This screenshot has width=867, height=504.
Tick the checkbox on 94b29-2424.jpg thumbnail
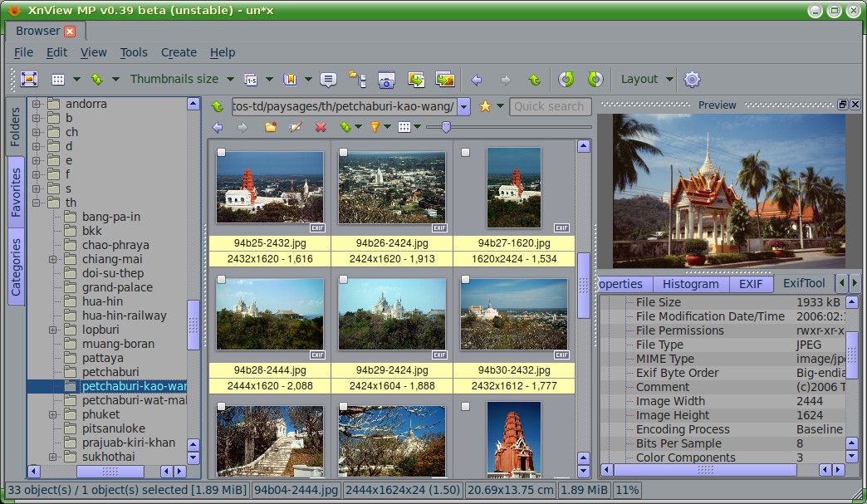click(343, 280)
